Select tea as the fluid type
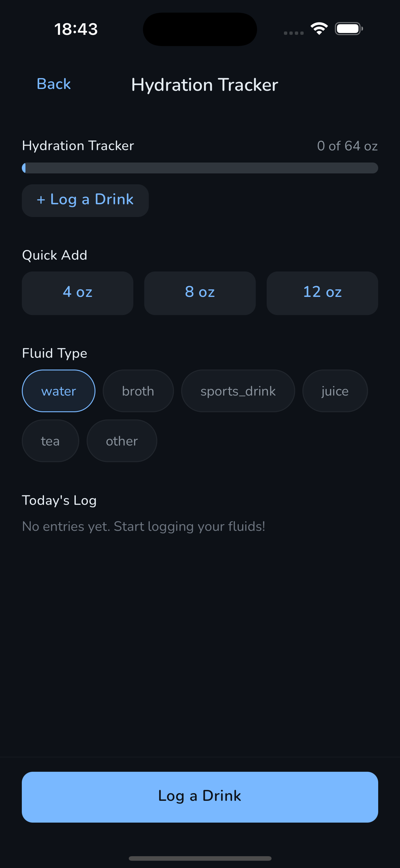Viewport: 400px width, 868px height. tap(50, 441)
